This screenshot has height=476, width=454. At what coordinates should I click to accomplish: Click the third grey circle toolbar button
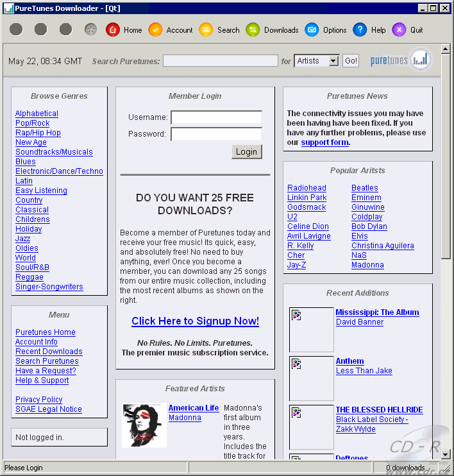click(x=65, y=30)
